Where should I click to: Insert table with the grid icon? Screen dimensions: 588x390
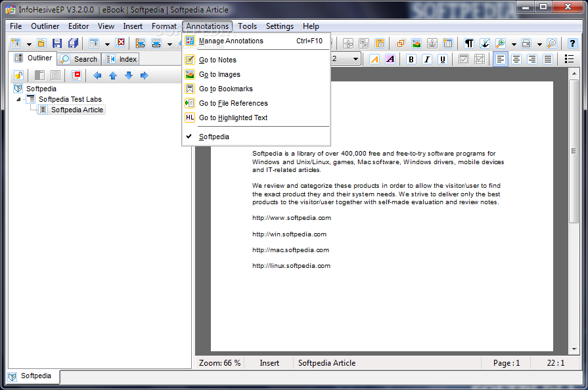448,43
